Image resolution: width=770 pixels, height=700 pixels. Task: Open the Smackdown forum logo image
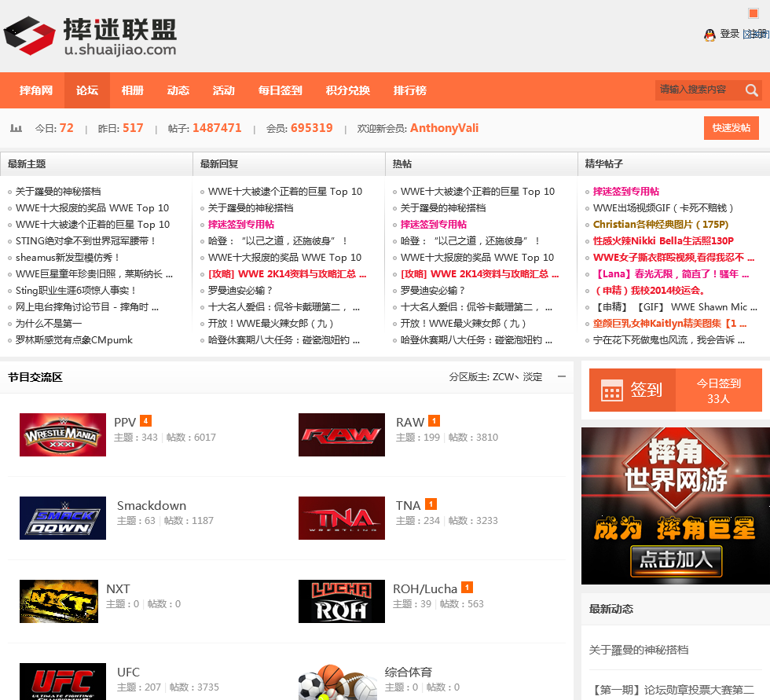[x=63, y=518]
